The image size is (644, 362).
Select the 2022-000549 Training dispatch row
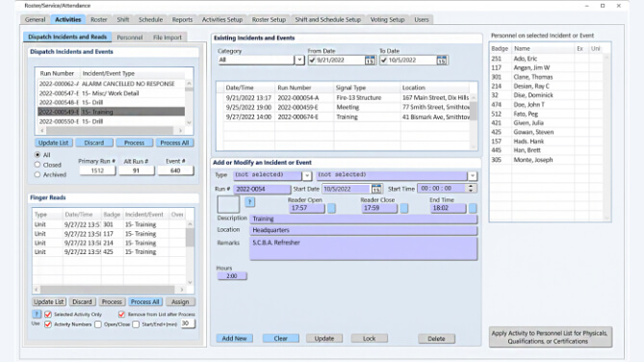111,112
